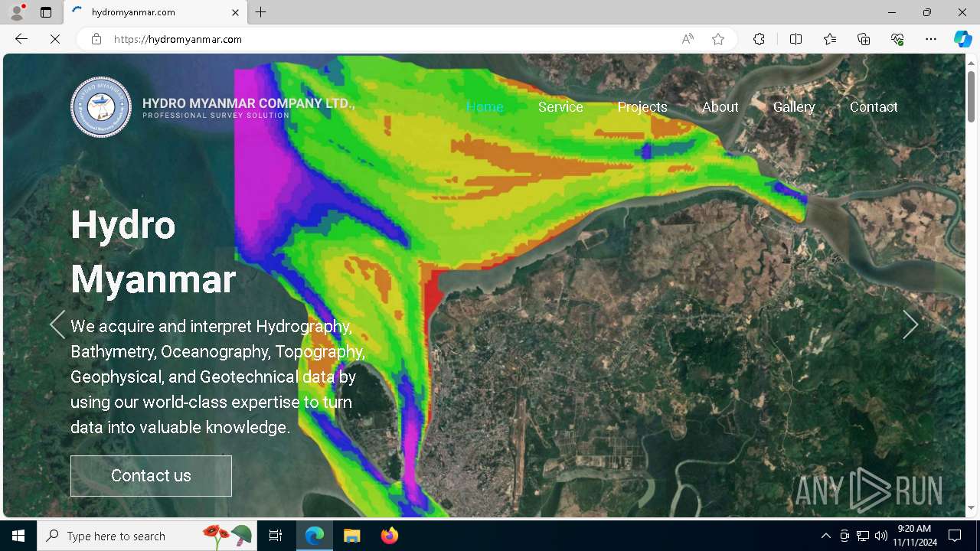The height and width of the screenshot is (551, 980).
Task: Activate Read aloud icon in address bar
Action: 688,39
